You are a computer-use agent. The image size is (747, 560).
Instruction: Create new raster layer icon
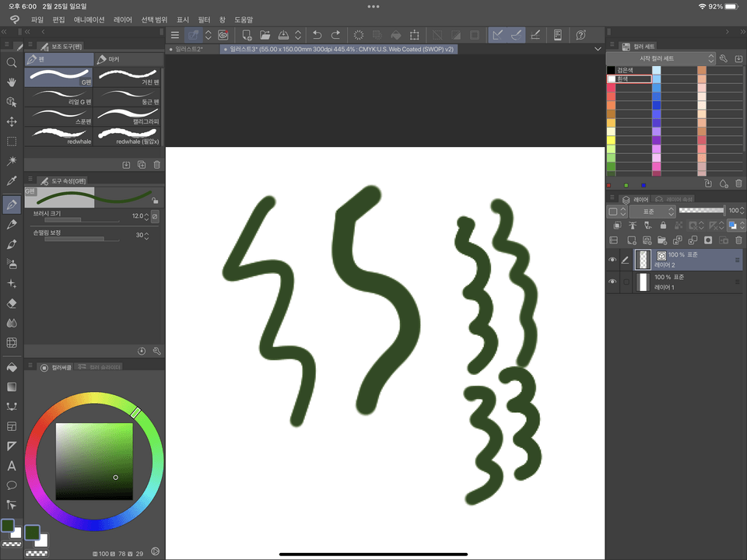631,240
